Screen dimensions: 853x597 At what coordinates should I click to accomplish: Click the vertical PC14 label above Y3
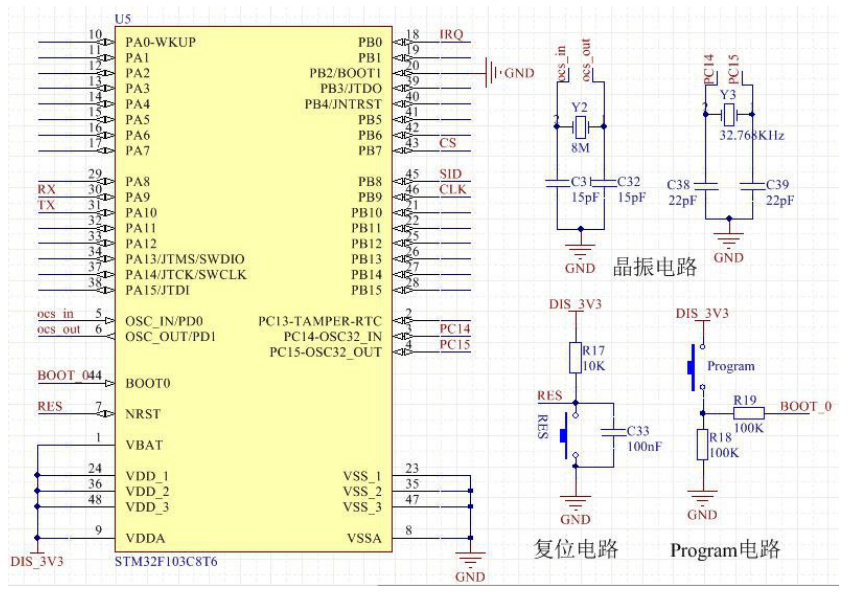tap(708, 69)
